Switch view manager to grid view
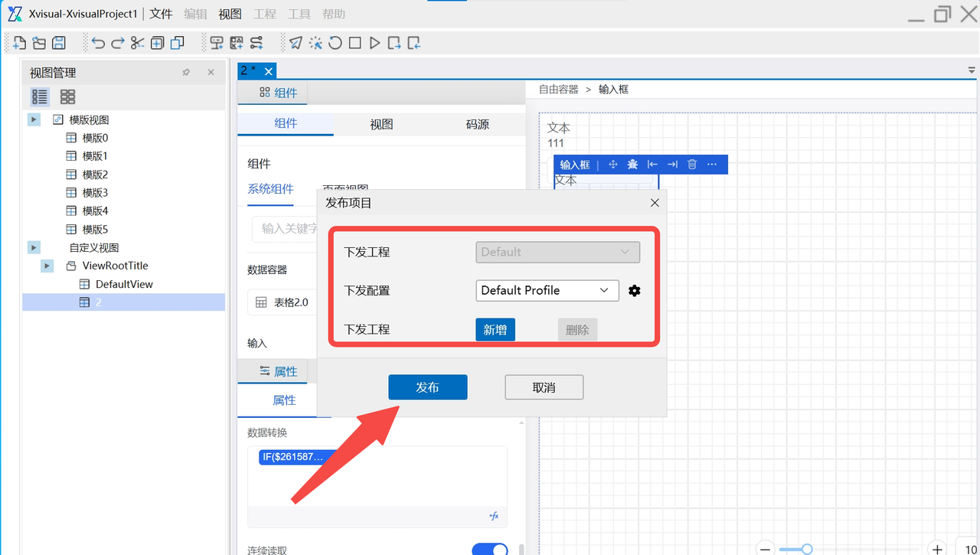This screenshot has height=555, width=980. pyautogui.click(x=68, y=96)
